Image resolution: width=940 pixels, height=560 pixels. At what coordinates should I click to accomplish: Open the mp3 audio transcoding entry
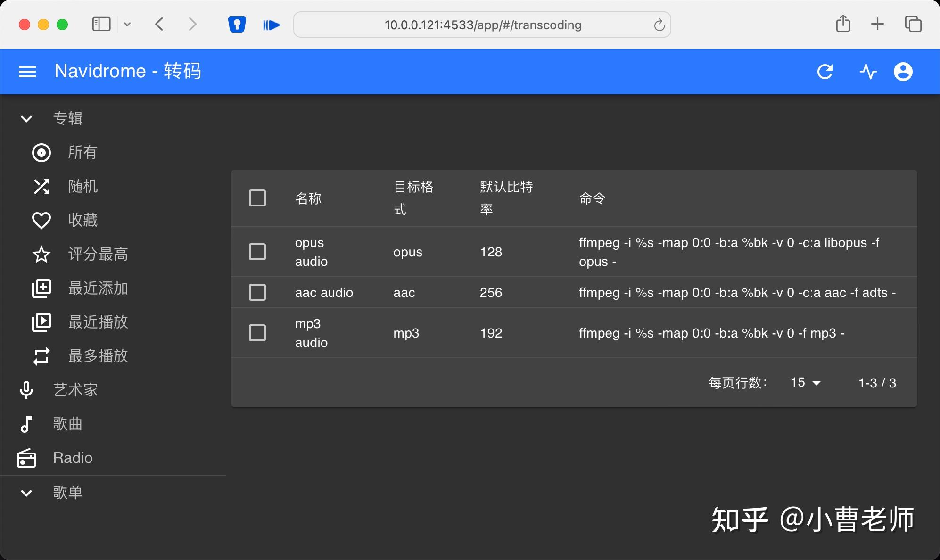coord(311,333)
